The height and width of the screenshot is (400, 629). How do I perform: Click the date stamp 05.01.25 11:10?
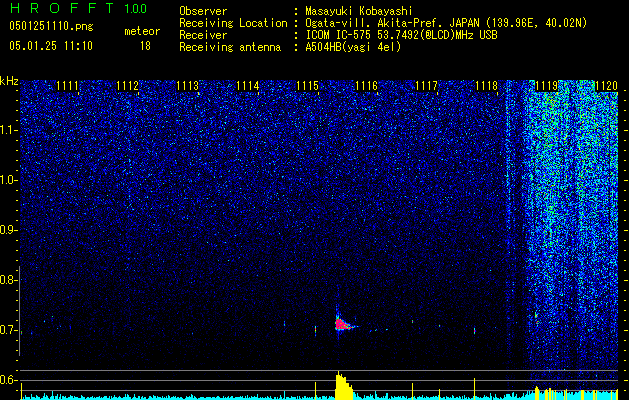(x=51, y=46)
